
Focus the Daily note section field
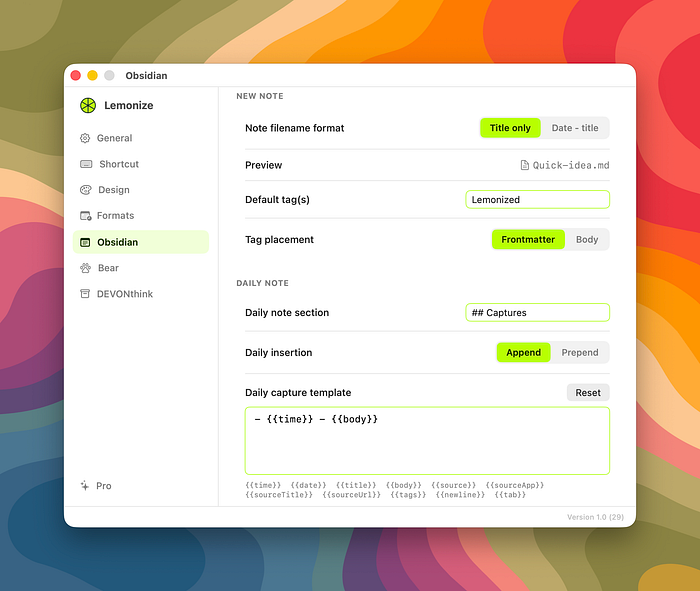538,312
